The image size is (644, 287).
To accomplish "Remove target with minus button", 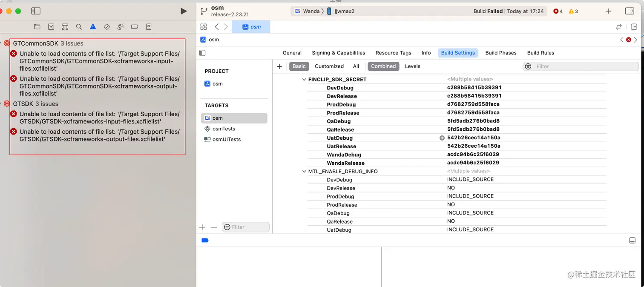I will coord(214,227).
